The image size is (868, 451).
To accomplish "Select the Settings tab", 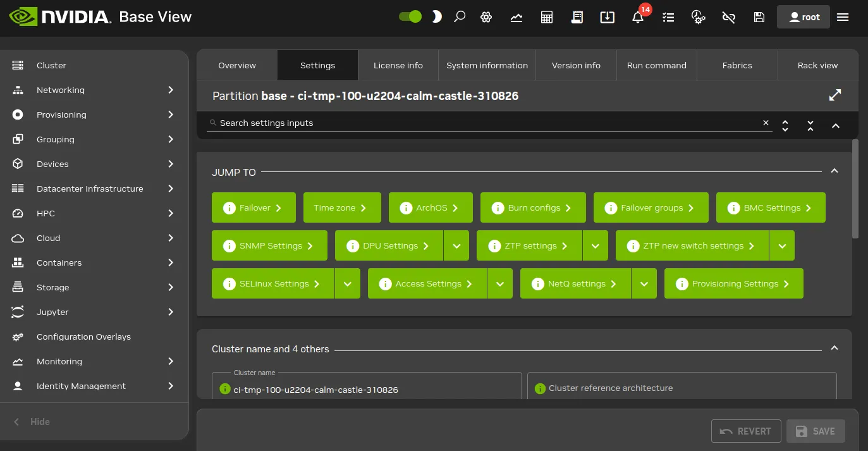I will coord(317,65).
